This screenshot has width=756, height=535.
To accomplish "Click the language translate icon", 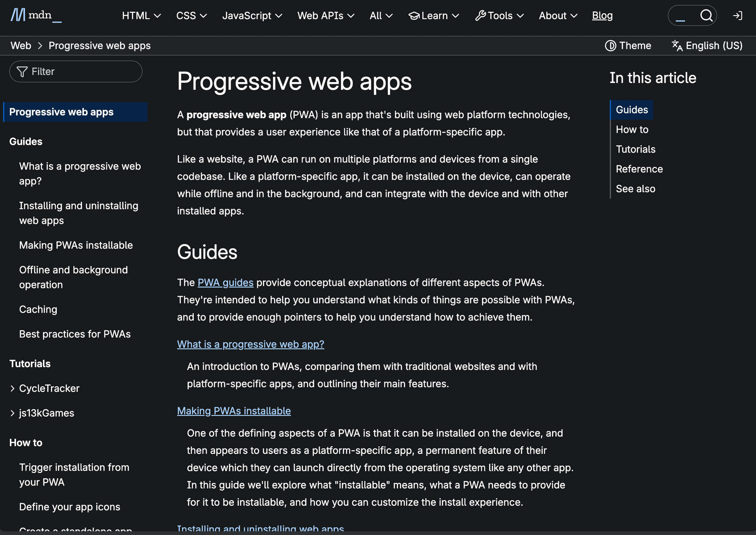I will point(677,45).
